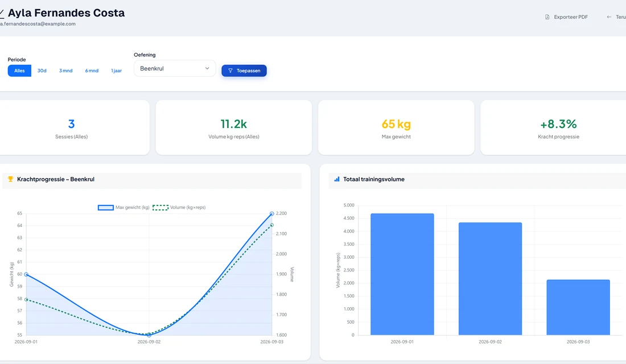Click the back arrow icon in the header
The height and width of the screenshot is (364, 626).
pyautogui.click(x=609, y=17)
